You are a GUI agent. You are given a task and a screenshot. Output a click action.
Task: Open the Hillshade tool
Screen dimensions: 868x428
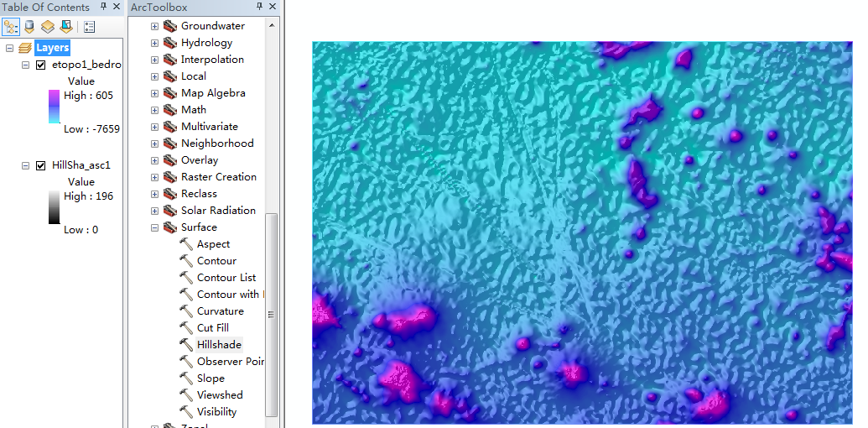click(x=219, y=344)
